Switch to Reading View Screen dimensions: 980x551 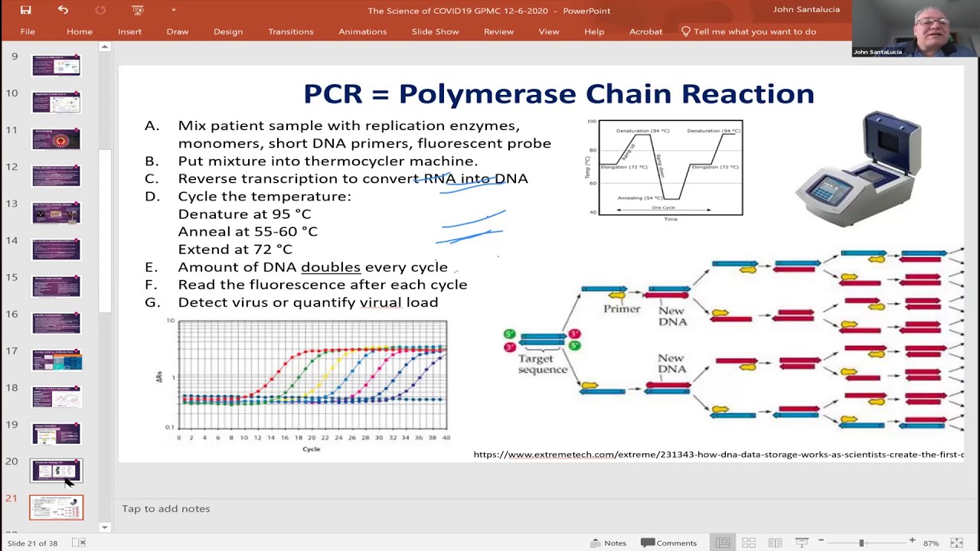[x=776, y=543]
